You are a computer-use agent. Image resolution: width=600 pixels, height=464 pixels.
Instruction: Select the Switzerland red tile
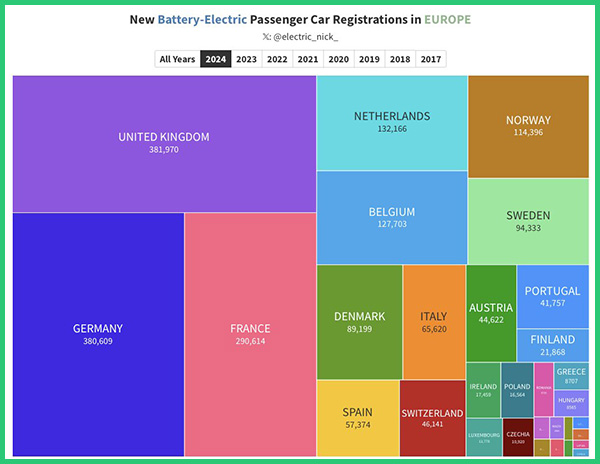432,418
